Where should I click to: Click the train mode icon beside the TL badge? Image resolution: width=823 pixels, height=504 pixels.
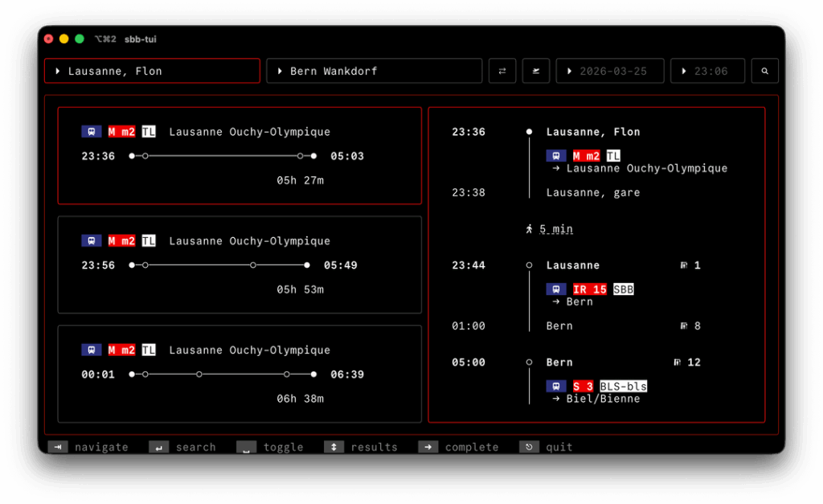[91, 131]
